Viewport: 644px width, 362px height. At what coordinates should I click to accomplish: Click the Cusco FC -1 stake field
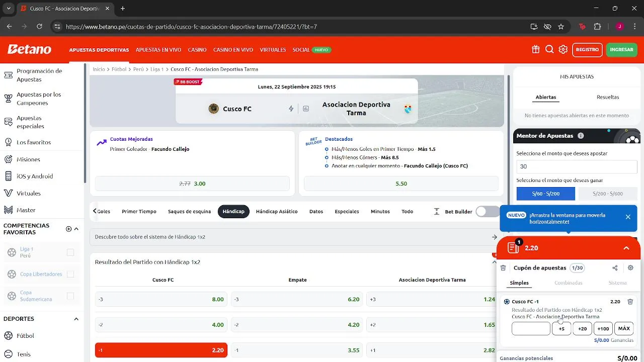pyautogui.click(x=531, y=329)
